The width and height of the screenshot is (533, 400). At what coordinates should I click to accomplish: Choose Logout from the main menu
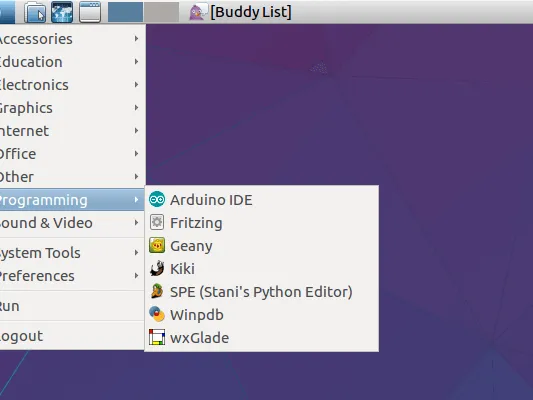pos(72,336)
